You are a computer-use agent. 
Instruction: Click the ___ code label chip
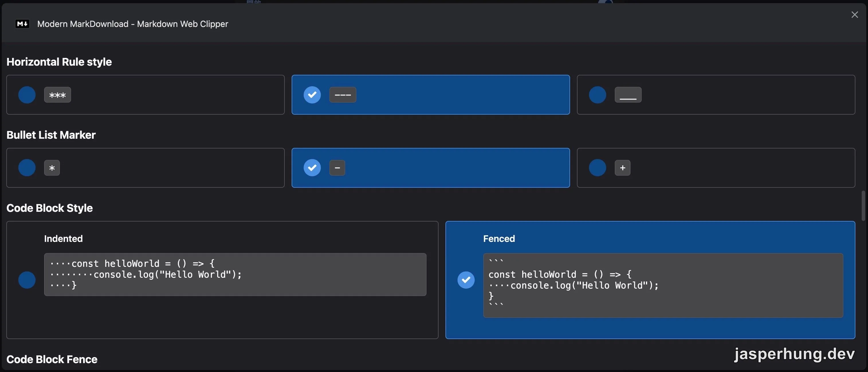tap(628, 95)
